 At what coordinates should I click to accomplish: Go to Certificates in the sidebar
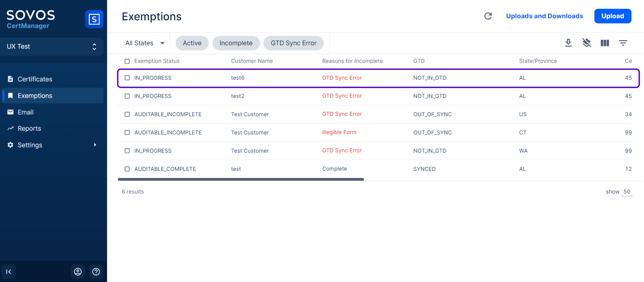point(35,79)
